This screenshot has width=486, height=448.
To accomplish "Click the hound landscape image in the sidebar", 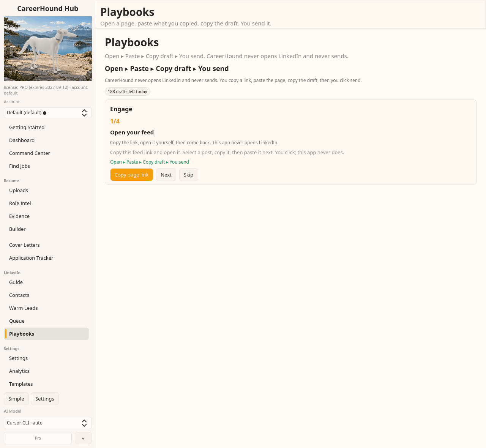I will [x=48, y=49].
